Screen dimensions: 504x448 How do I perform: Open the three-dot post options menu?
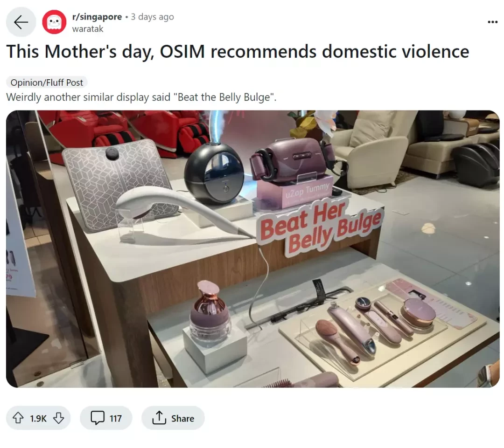[x=492, y=22]
